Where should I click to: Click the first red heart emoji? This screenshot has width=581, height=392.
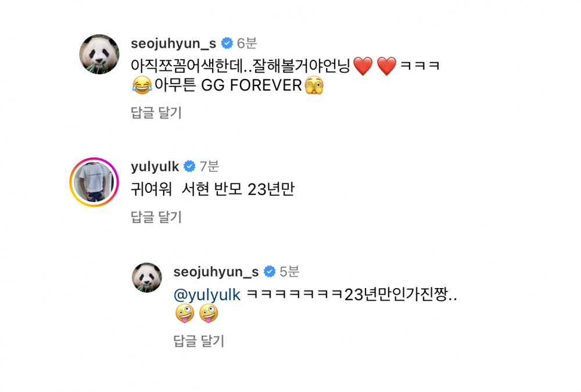pos(363,66)
